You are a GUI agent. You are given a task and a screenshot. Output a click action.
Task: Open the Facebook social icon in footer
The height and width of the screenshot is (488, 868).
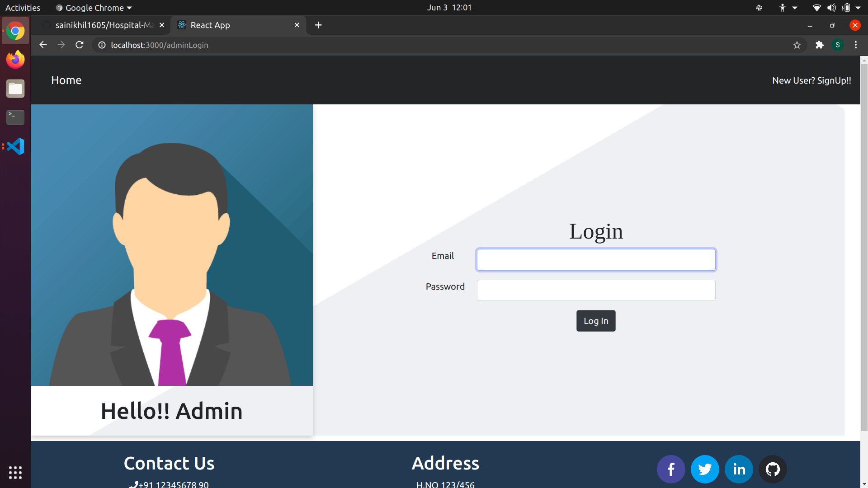(671, 469)
